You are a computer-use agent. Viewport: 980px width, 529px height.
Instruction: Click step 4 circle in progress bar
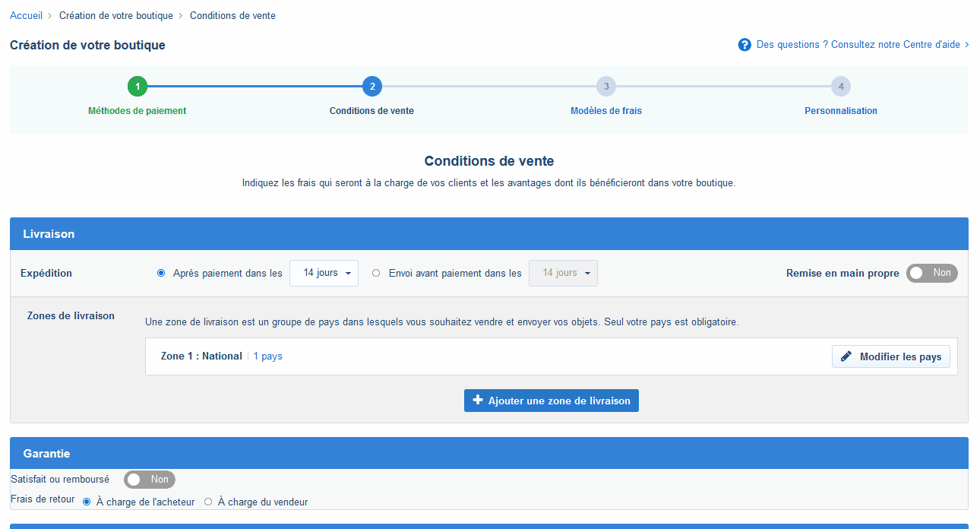click(x=841, y=87)
